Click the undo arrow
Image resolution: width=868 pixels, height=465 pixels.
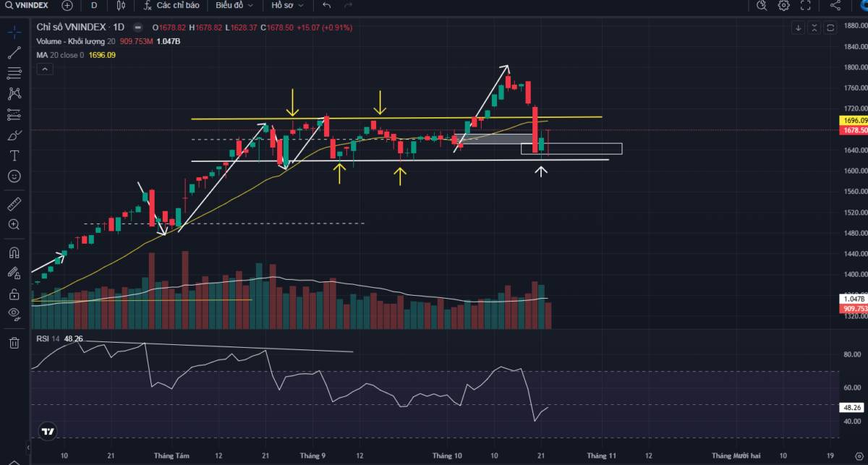(325, 6)
